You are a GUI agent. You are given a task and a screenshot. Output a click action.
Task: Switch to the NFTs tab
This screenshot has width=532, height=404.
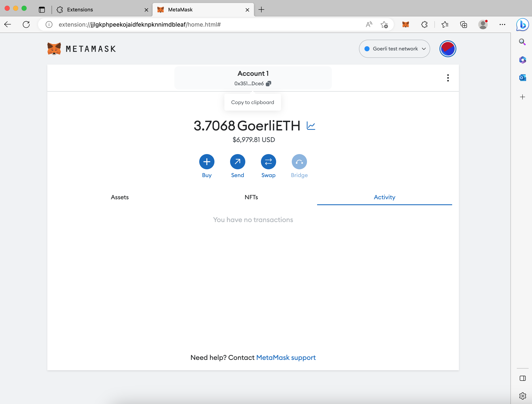[x=251, y=197]
